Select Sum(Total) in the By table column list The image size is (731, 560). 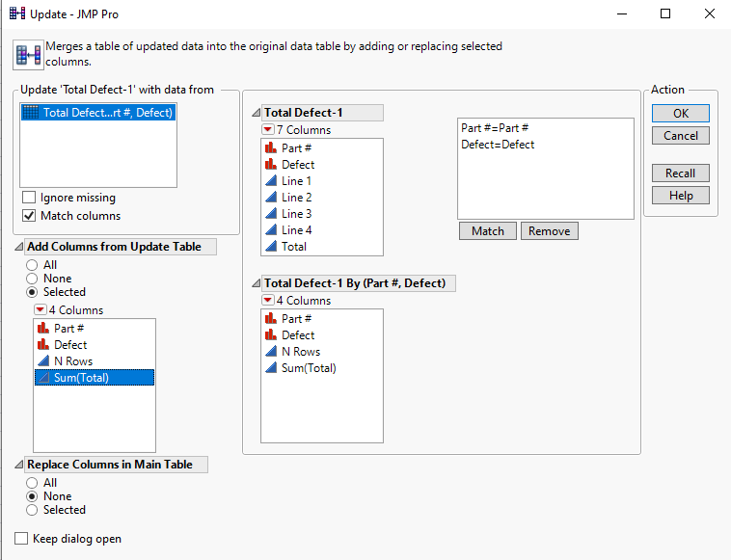click(309, 368)
